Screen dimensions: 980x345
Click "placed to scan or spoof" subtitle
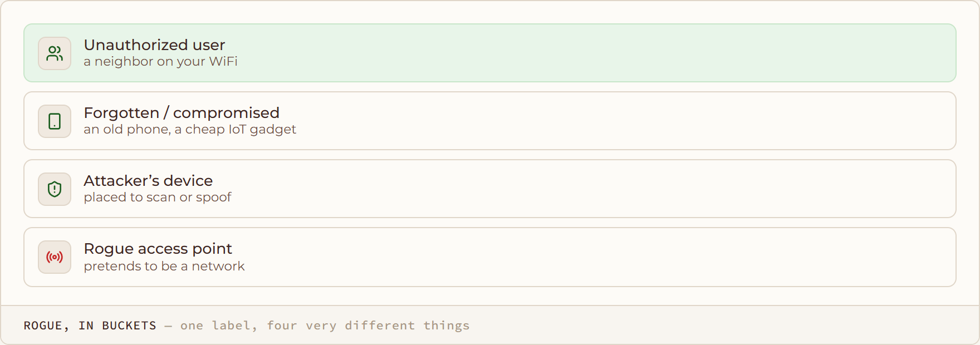click(158, 197)
